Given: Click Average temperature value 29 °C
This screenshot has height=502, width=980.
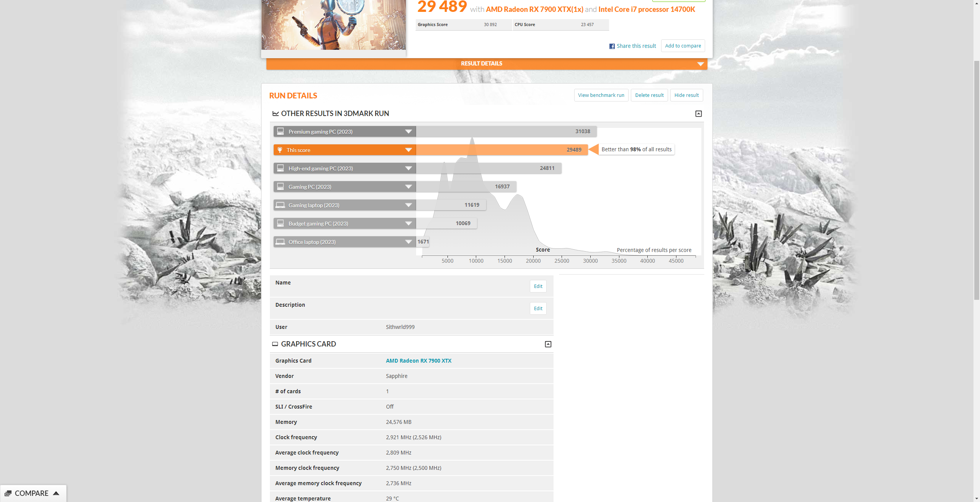Looking at the screenshot, I should 392,499.
